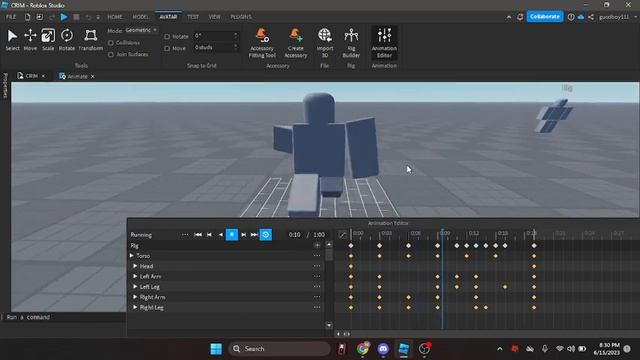Expand the Left Leg track
This screenshot has width=640, height=360.
[x=135, y=287]
